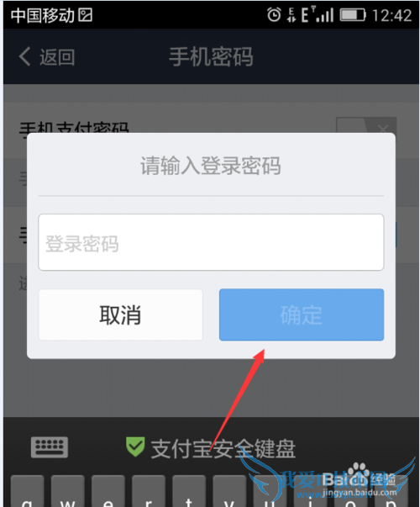Tap the w key on keyboard
This screenshot has width=420, height=507.
[67, 491]
